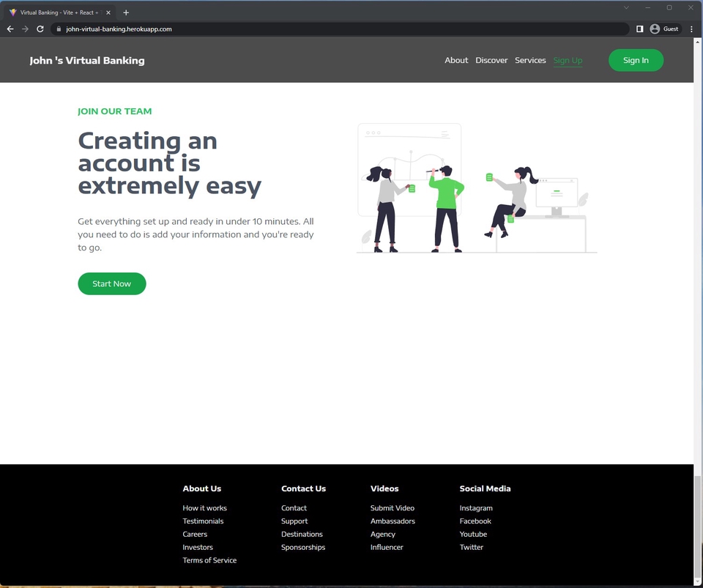
Task: Click the Guest profile icon
Action: point(655,29)
